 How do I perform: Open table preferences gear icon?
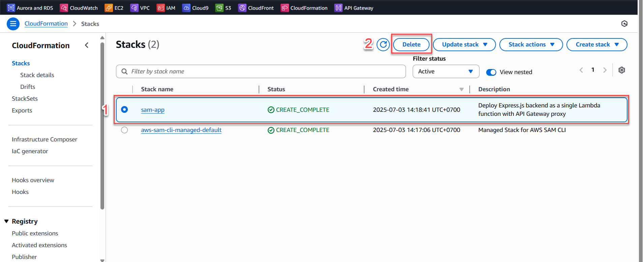pyautogui.click(x=622, y=70)
